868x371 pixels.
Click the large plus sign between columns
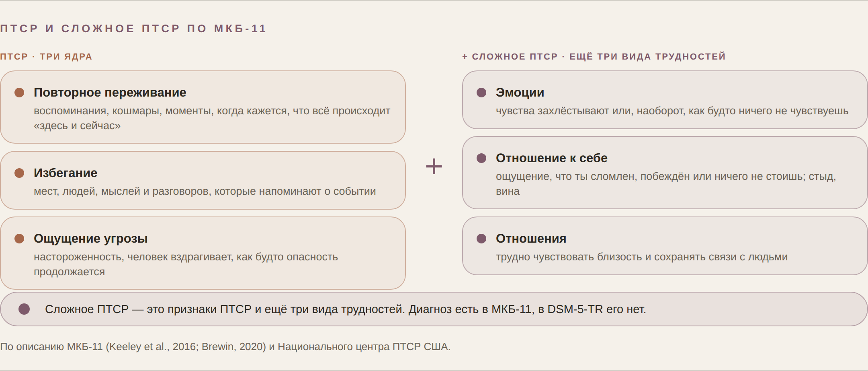tap(434, 166)
